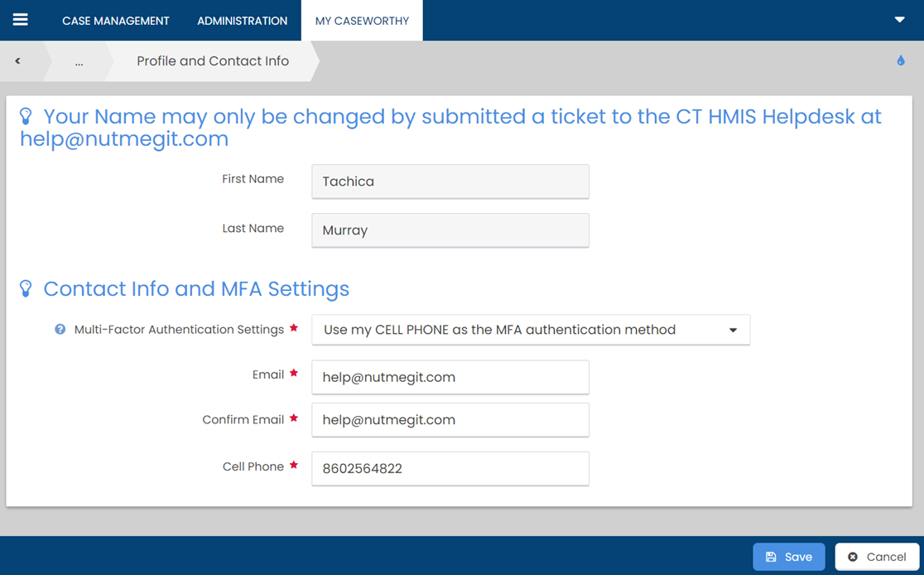This screenshot has width=924, height=575.
Task: Click lightbulb icon next to Contact Info heading
Action: 26,288
